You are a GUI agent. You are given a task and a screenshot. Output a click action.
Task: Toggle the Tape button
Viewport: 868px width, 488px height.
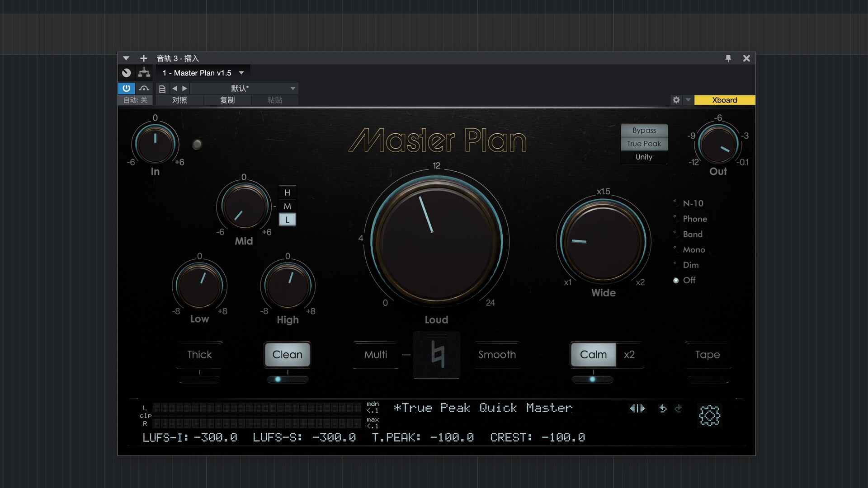708,355
